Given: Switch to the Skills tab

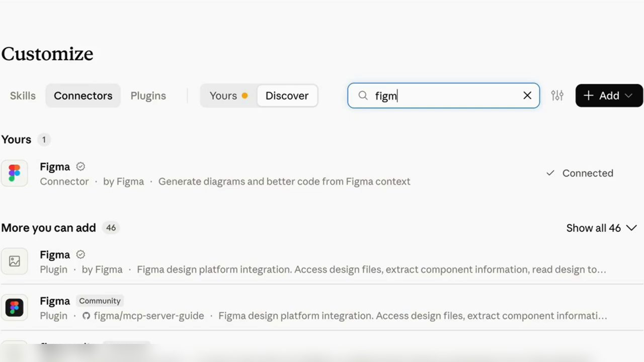Looking at the screenshot, I should pyautogui.click(x=23, y=96).
